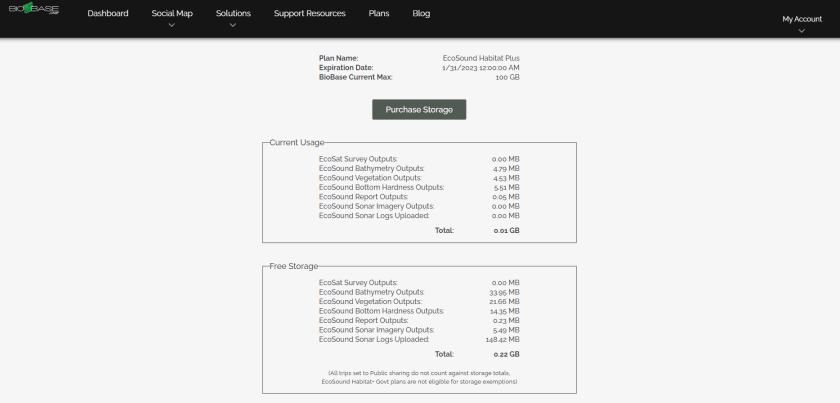Viewport: 840px width, 403px height.
Task: Open the Dashboard menu item
Action: click(x=108, y=13)
